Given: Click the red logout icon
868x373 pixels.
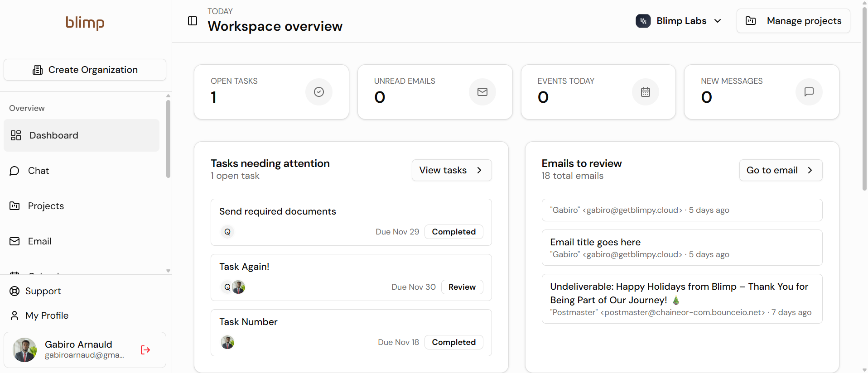Looking at the screenshot, I should (x=145, y=350).
